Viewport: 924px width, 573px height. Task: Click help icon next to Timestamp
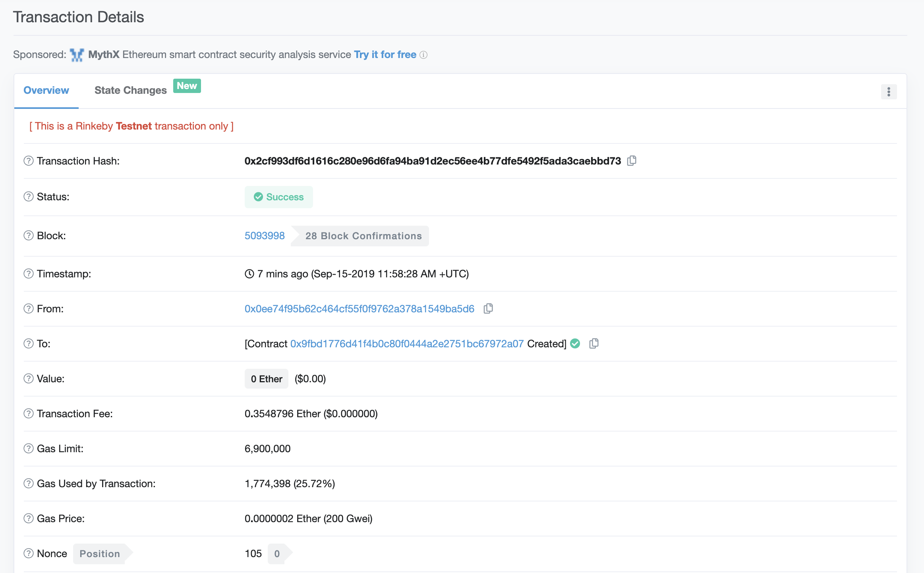pos(29,274)
